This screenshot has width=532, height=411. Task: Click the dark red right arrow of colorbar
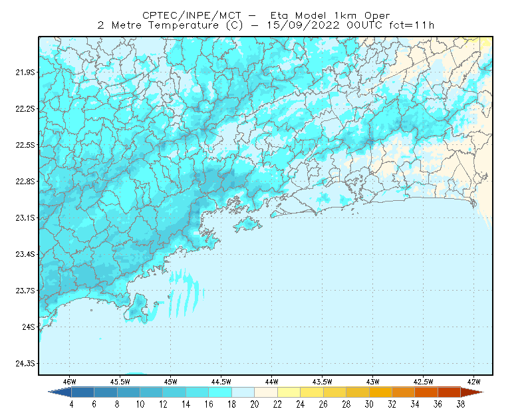tap(472, 392)
